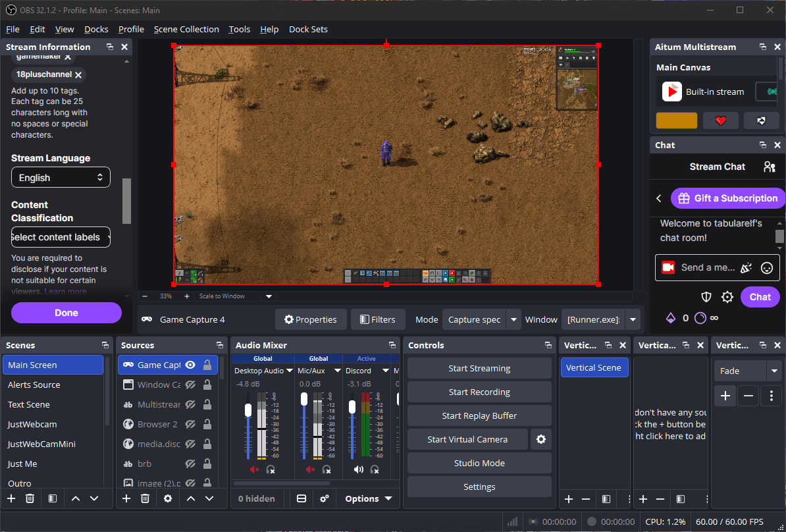Viewport: 786px width, 532px height.
Task: Open the virtual camera settings gear
Action: [x=541, y=439]
